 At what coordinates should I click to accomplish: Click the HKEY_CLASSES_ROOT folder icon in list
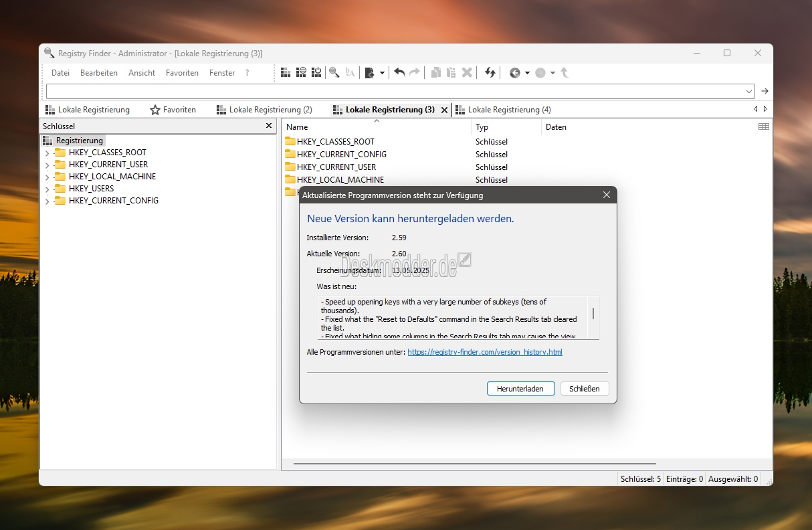(290, 141)
